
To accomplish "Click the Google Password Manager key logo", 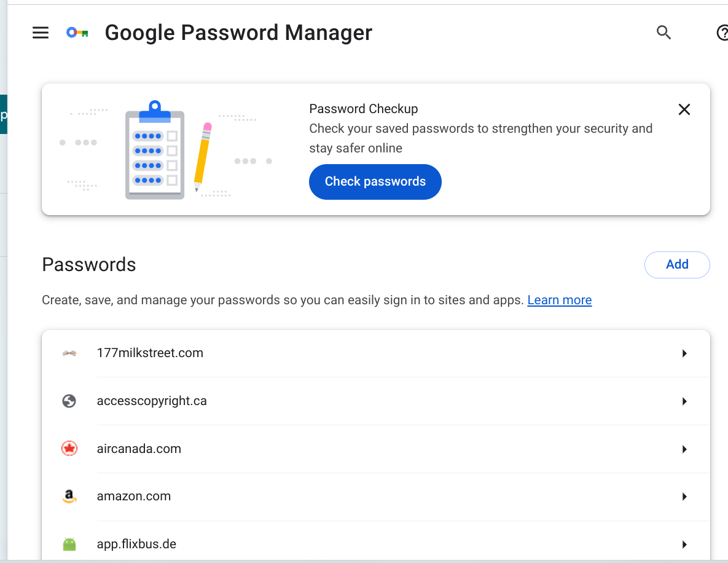I will tap(76, 33).
